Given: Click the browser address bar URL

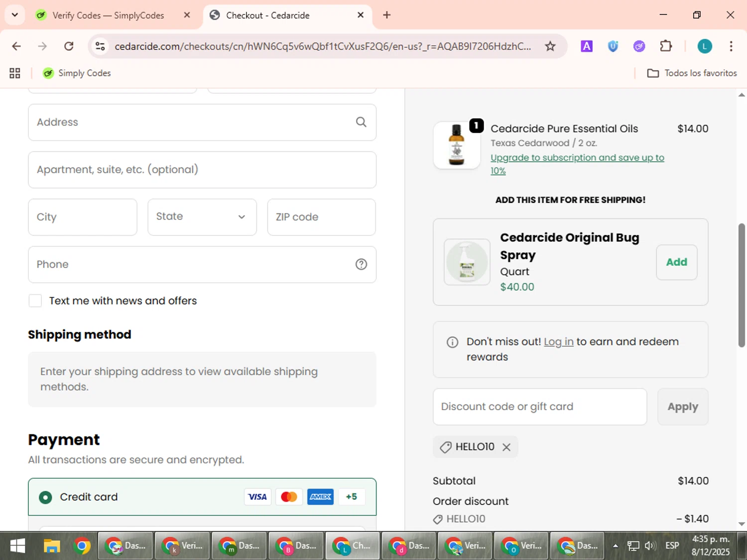Looking at the screenshot, I should pyautogui.click(x=323, y=46).
